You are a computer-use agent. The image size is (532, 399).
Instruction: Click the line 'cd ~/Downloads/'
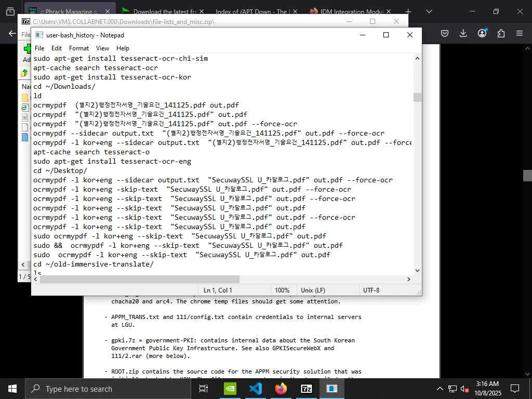[x=64, y=87]
